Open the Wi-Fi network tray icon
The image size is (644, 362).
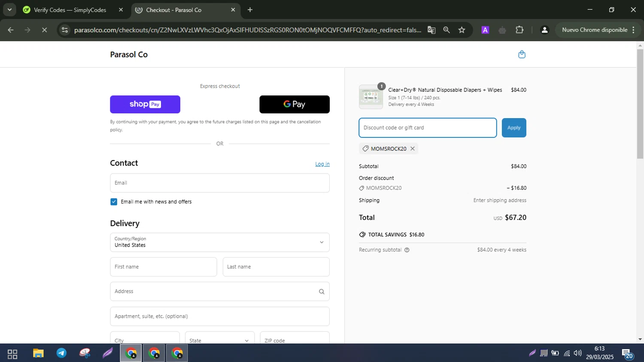pos(567,353)
